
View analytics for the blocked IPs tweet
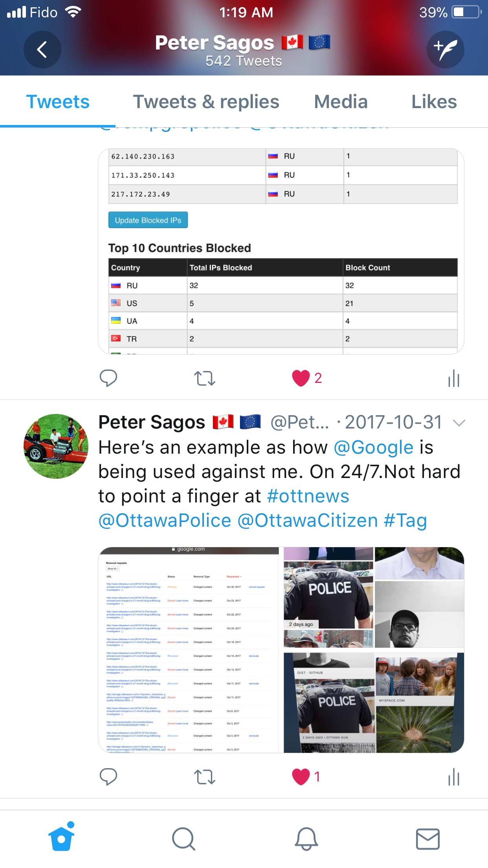(454, 378)
